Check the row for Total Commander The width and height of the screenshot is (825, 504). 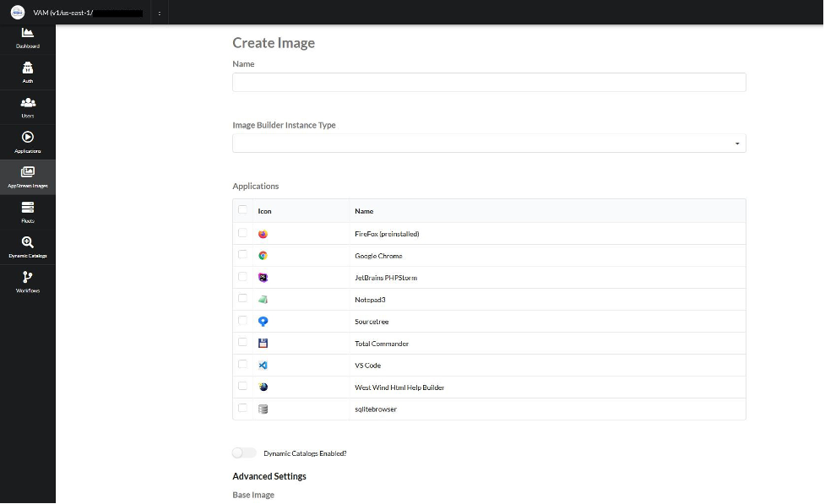pos(243,342)
